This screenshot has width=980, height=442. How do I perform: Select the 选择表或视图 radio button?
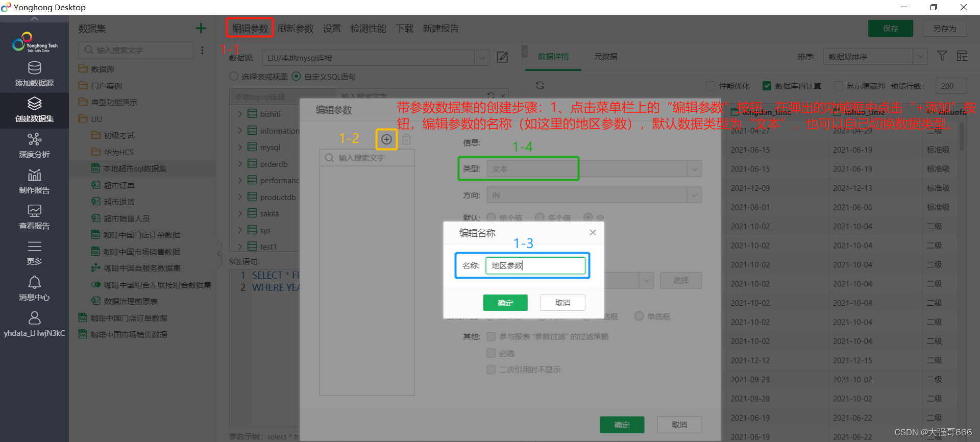tap(234, 77)
